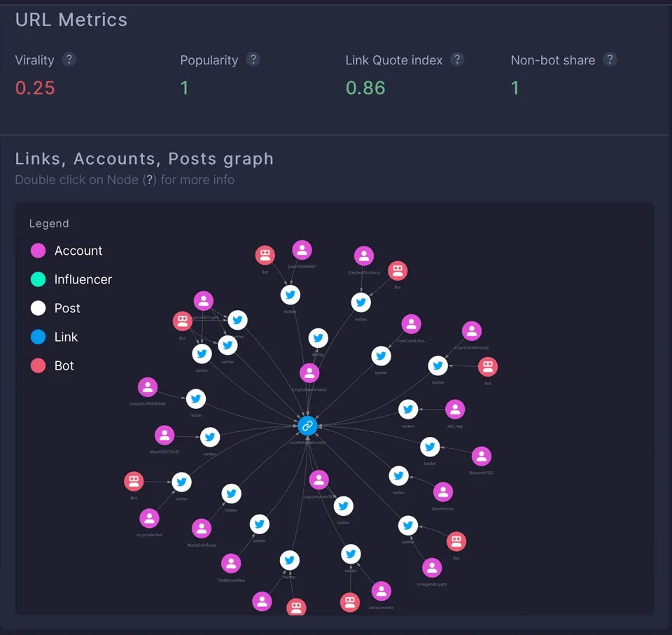The width and height of the screenshot is (672, 635).
Task: Show help for Non-bot share
Action: tap(610, 60)
